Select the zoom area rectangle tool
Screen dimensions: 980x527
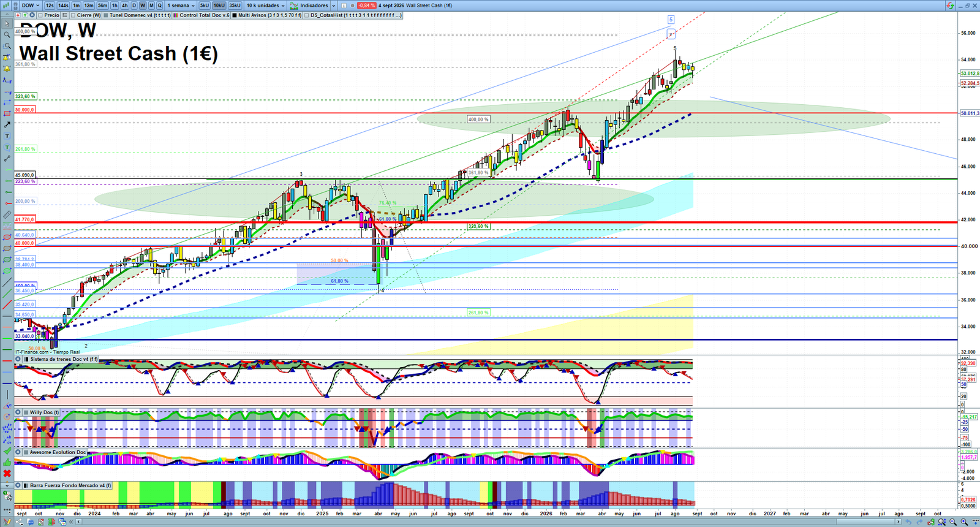pos(7,46)
